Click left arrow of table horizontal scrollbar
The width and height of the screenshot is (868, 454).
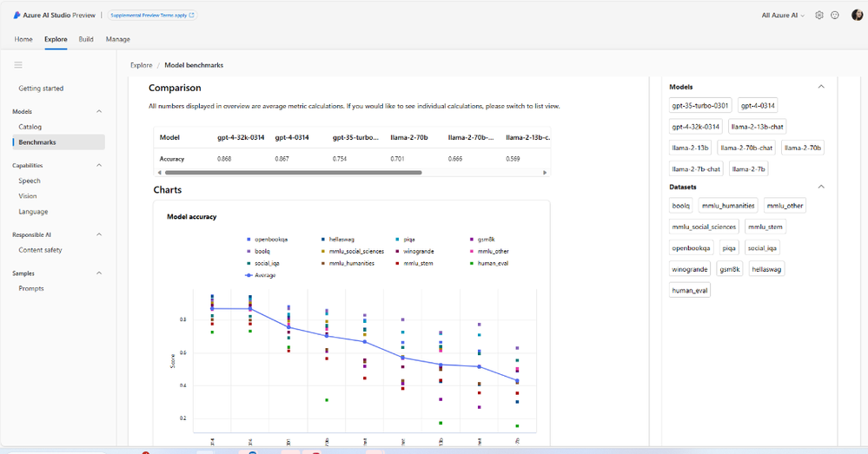[x=159, y=173]
